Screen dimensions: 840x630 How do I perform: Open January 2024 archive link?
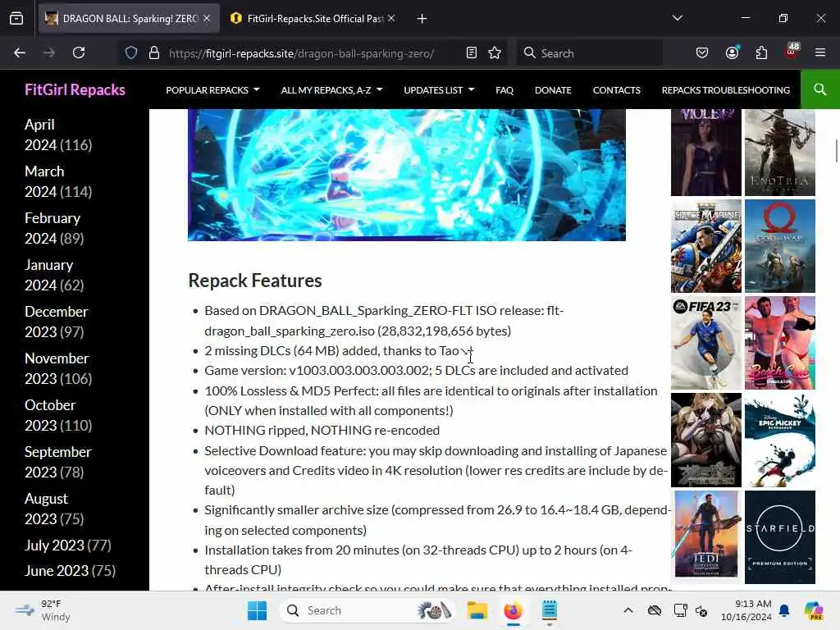pyautogui.click(x=48, y=274)
